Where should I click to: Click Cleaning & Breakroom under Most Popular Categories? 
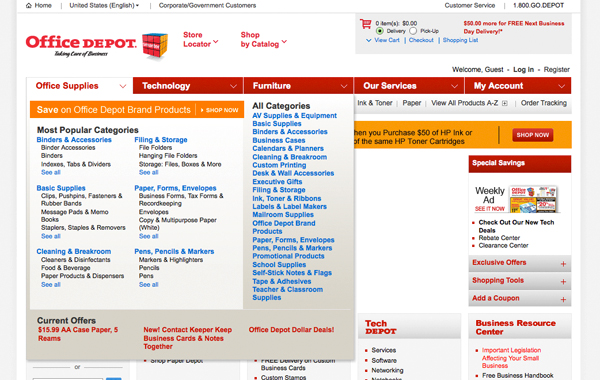(x=73, y=252)
